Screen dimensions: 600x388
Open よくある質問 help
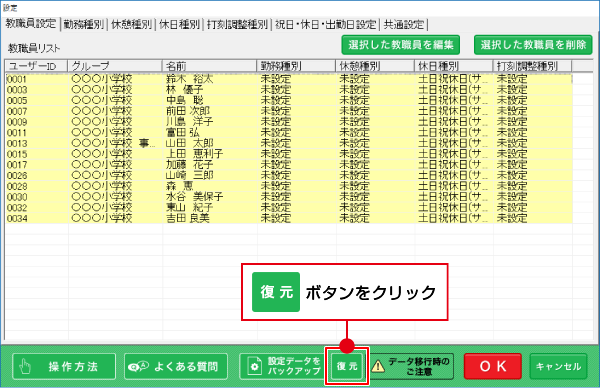click(176, 366)
